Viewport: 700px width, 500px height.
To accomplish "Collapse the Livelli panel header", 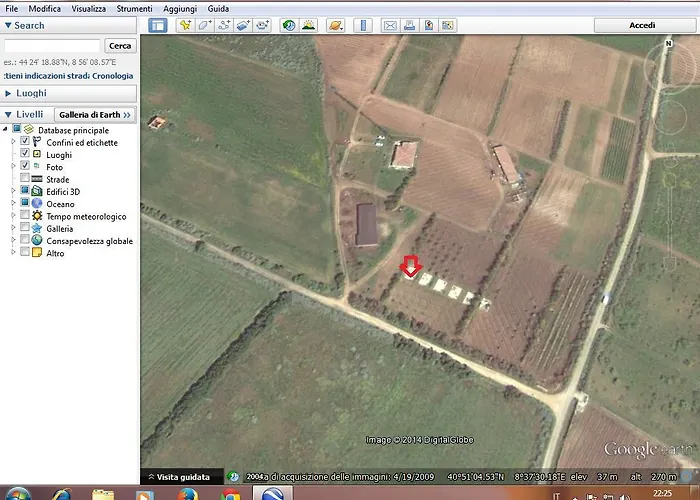I will click(x=28, y=115).
